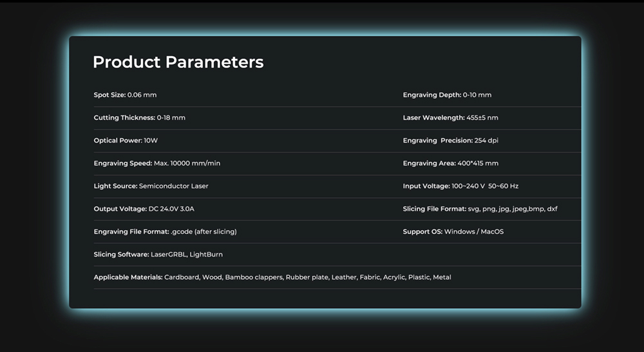Click the Engraving Depth label
Image resolution: width=644 pixels, height=352 pixels.
(431, 95)
